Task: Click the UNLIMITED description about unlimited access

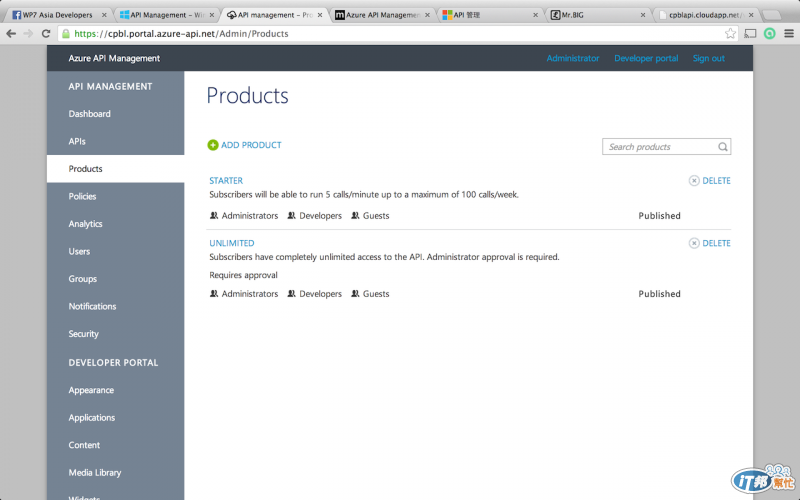Action: pos(384,257)
